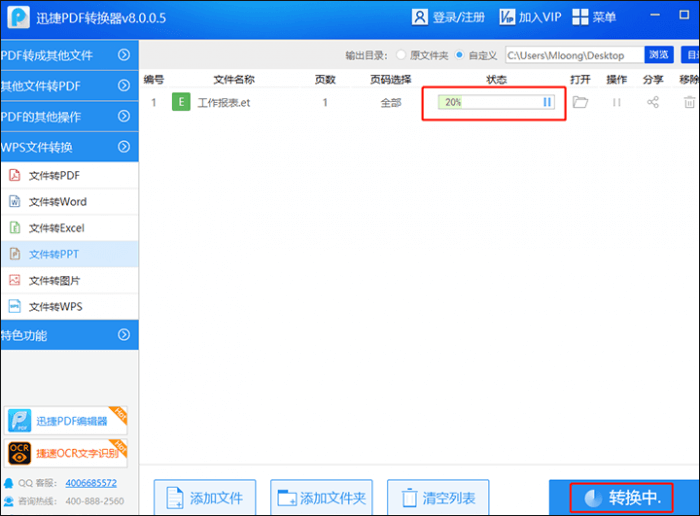Select 文件转WPS menu item
Image resolution: width=700 pixels, height=516 pixels.
69,307
